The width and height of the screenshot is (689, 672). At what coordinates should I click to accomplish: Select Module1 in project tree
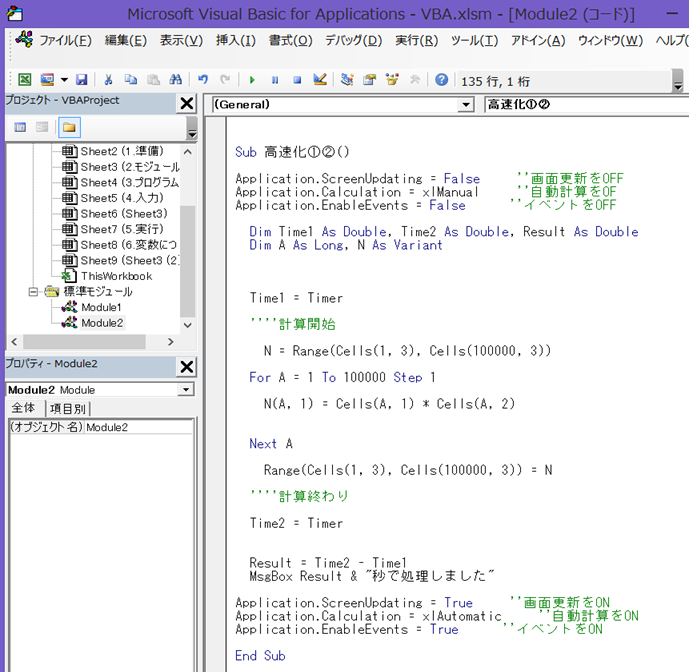coord(101,307)
